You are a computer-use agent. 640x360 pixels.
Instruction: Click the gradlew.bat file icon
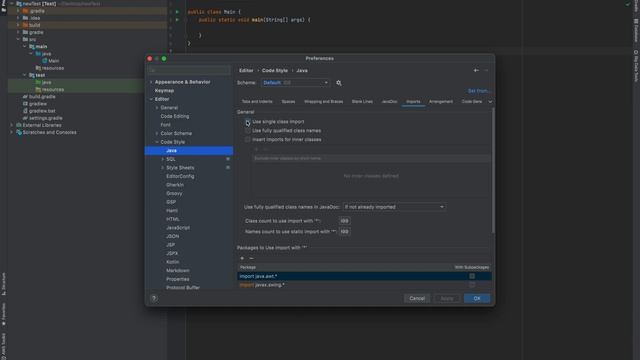25,111
